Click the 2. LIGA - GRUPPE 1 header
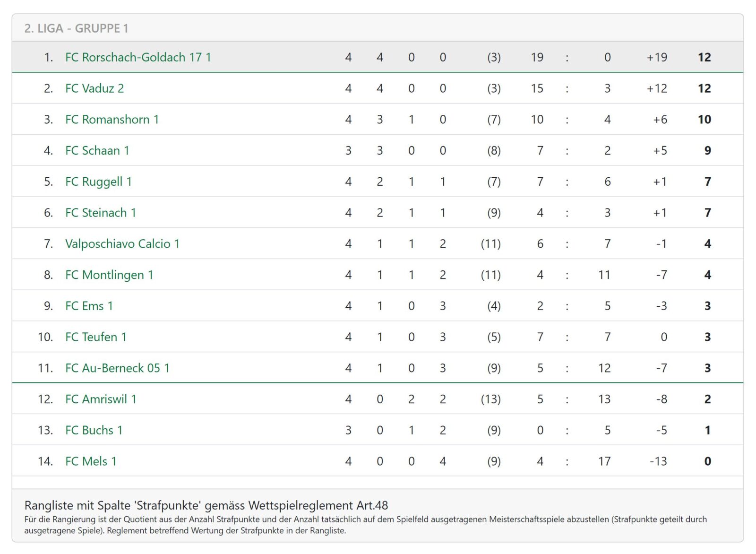The image size is (756, 554). point(77,28)
